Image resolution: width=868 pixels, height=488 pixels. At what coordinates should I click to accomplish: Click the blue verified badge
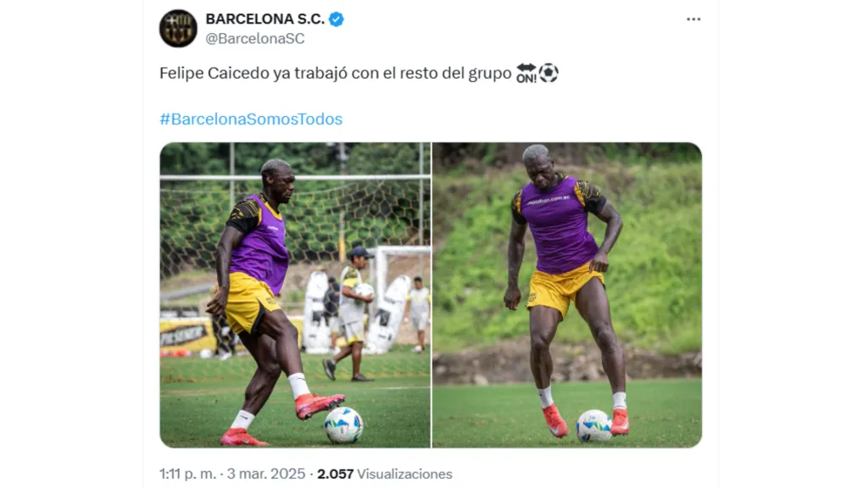(x=336, y=19)
